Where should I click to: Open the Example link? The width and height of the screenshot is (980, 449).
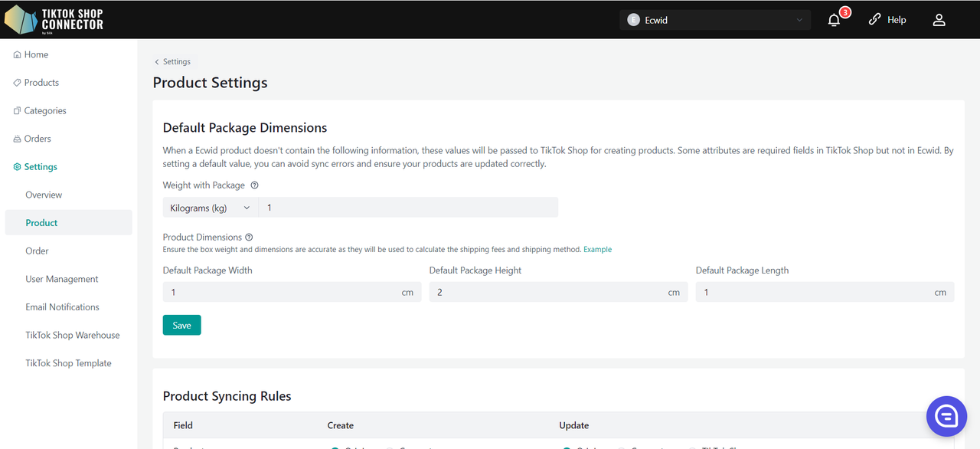pyautogui.click(x=597, y=250)
